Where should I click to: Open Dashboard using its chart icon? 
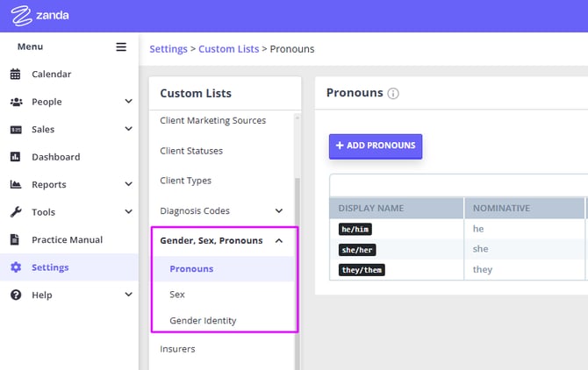pos(16,157)
